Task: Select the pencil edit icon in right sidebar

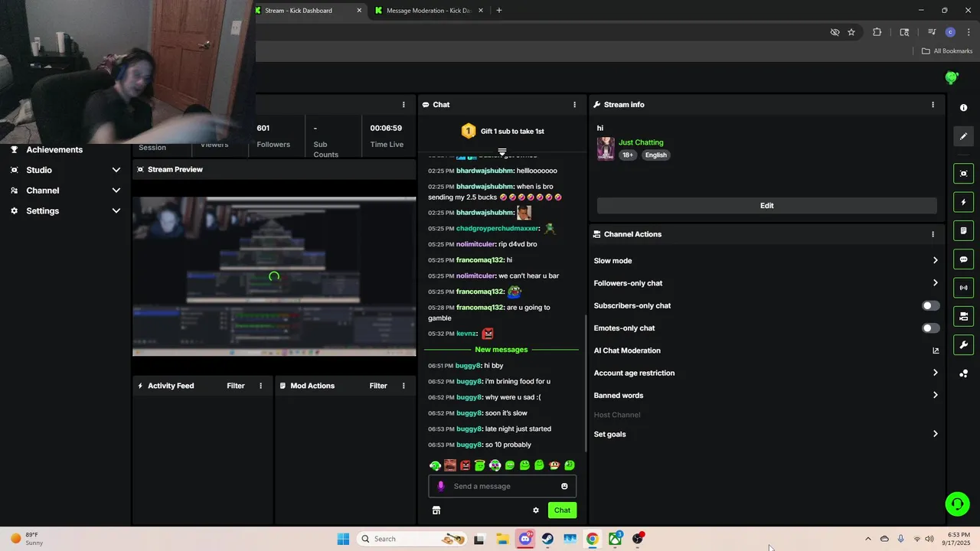Action: coord(963,136)
